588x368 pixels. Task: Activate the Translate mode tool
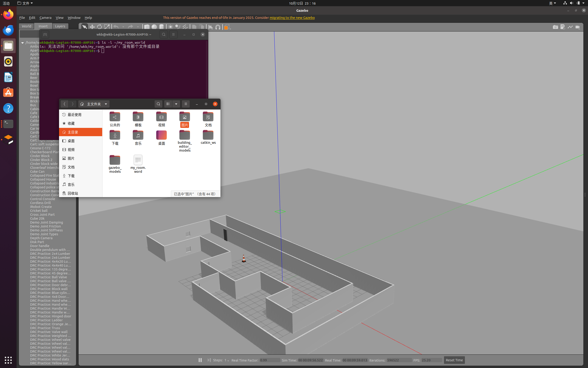(92, 27)
